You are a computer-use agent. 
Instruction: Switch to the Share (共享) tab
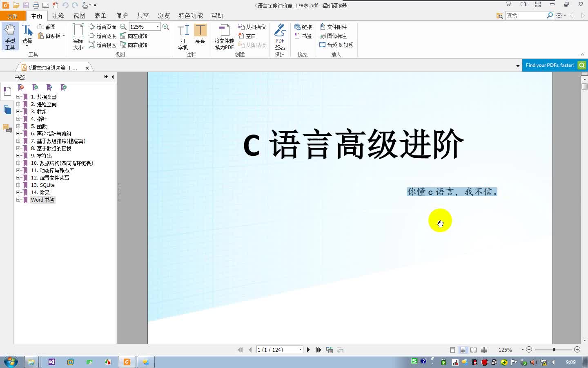143,16
